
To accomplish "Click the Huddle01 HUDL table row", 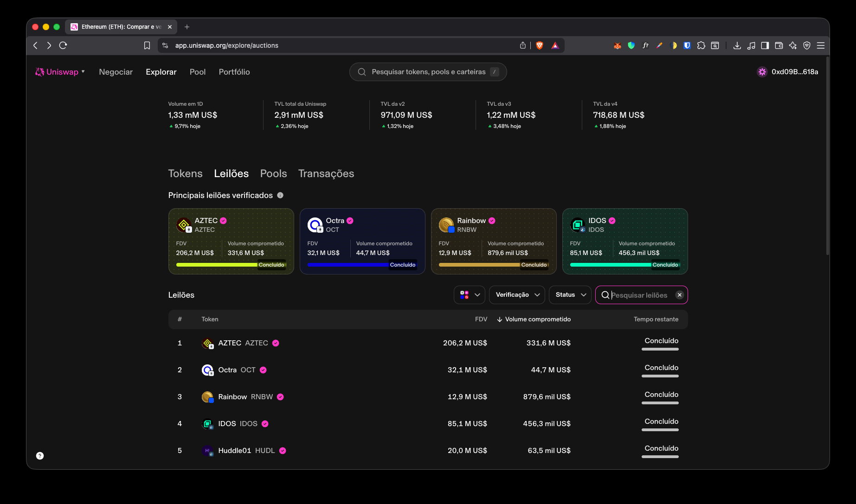I will pyautogui.click(x=428, y=451).
